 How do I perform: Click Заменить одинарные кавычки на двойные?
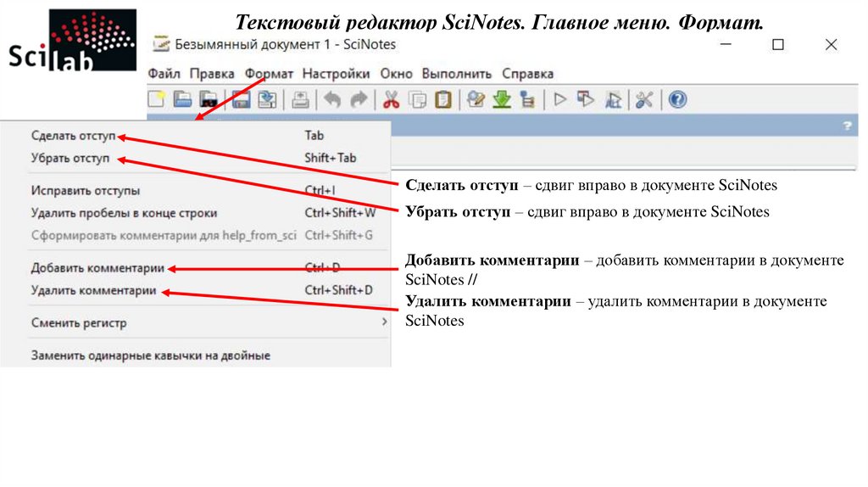[150, 355]
